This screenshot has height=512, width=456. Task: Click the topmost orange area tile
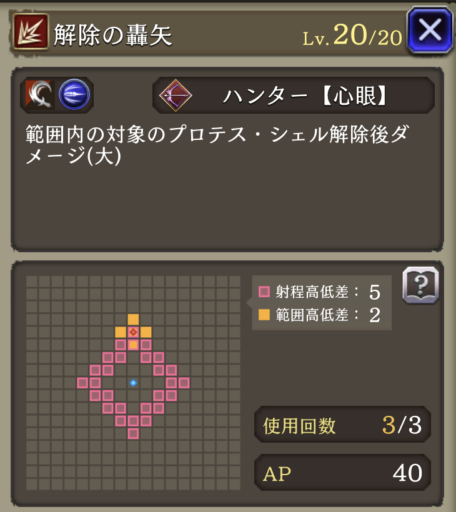[x=133, y=319]
